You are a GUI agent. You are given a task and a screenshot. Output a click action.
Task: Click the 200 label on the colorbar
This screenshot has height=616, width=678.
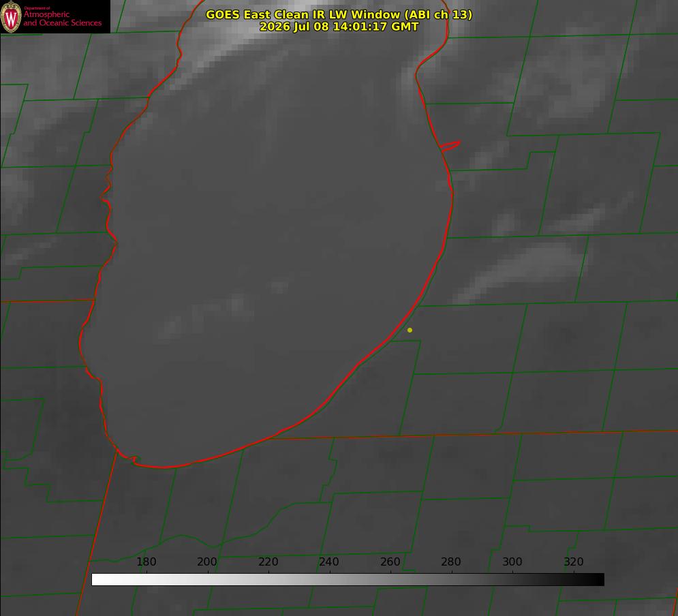click(207, 561)
